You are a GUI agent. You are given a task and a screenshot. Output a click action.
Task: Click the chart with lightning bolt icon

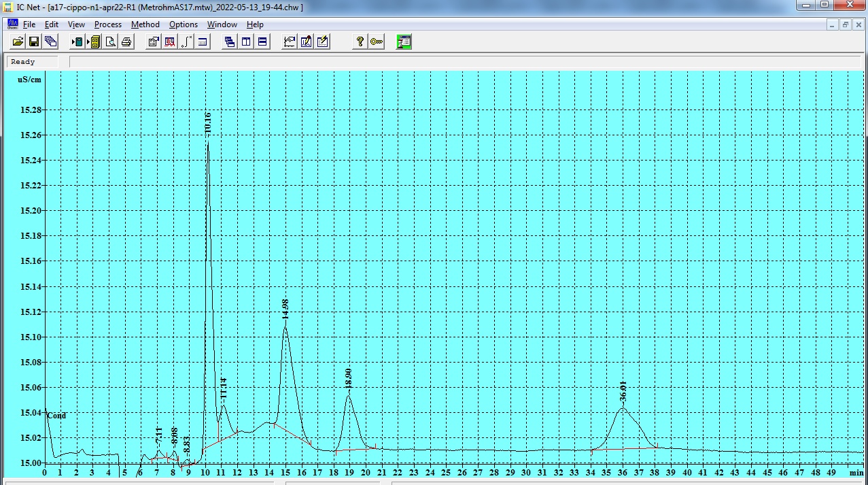322,41
